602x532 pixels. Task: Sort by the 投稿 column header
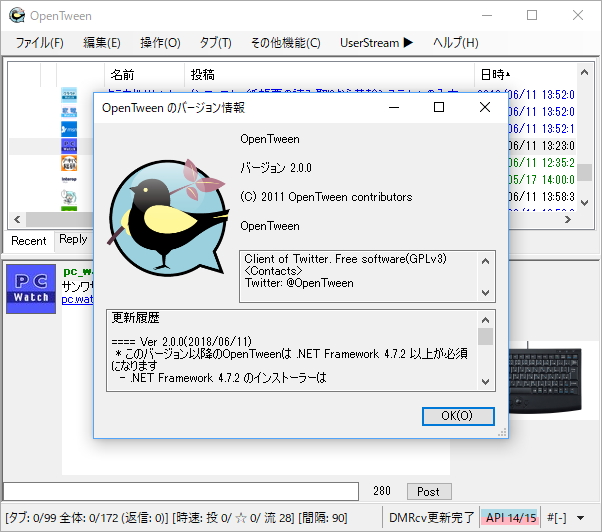pyautogui.click(x=329, y=74)
